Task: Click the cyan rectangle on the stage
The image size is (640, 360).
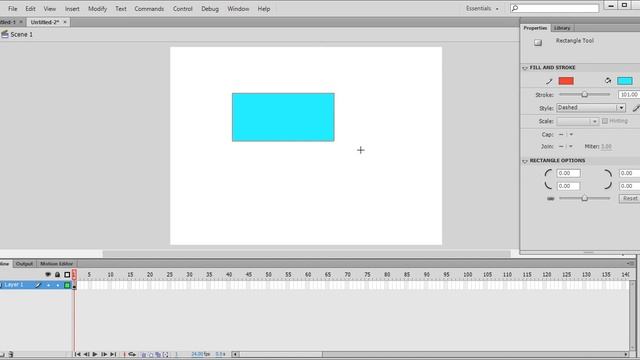Action: tap(283, 117)
